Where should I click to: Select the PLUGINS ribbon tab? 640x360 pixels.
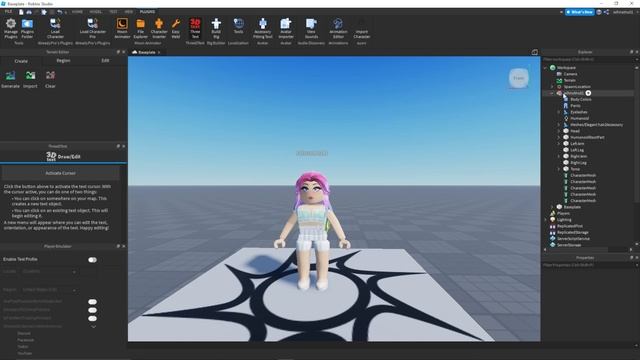147,12
